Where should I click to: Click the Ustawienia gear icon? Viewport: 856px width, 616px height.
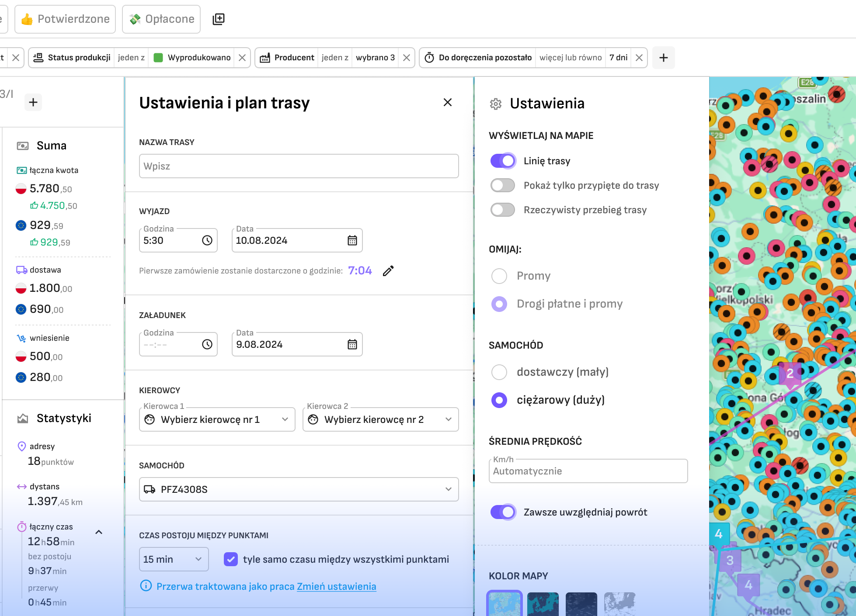pos(496,104)
